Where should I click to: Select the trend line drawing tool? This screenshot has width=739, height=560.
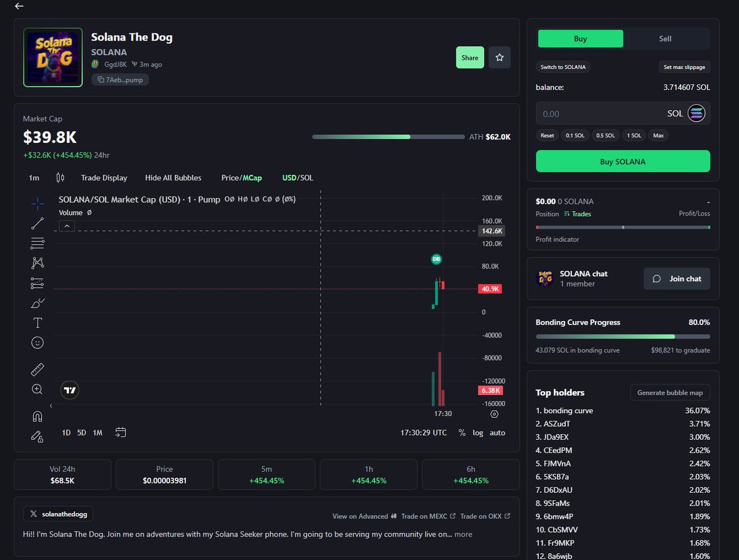[38, 223]
